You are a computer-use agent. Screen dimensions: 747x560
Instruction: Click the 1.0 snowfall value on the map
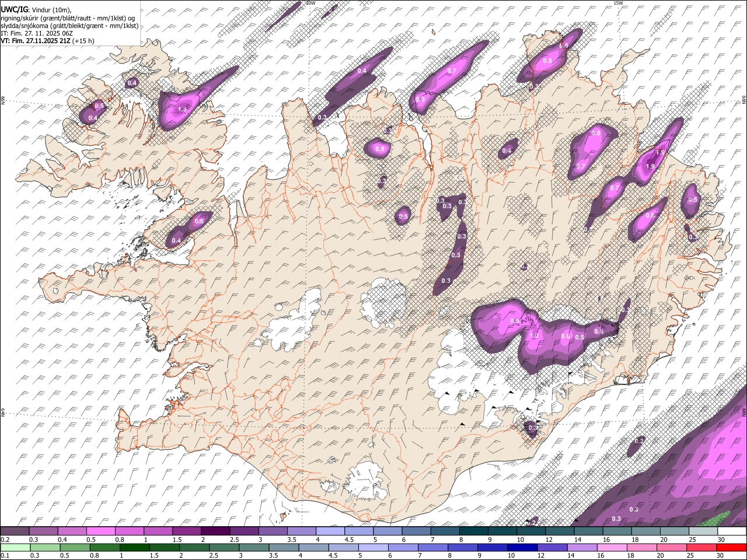534,335
